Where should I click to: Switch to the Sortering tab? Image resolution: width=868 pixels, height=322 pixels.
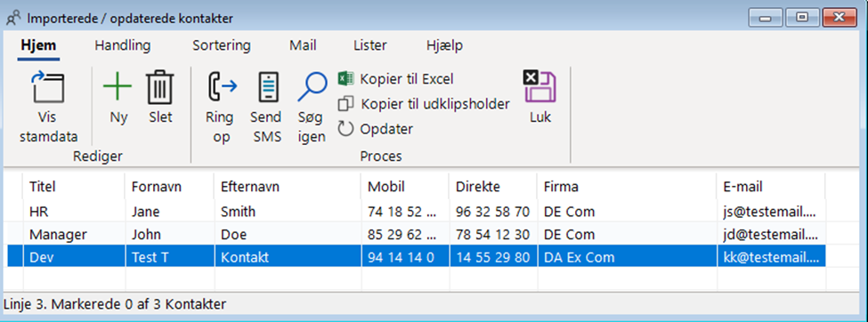coord(222,45)
